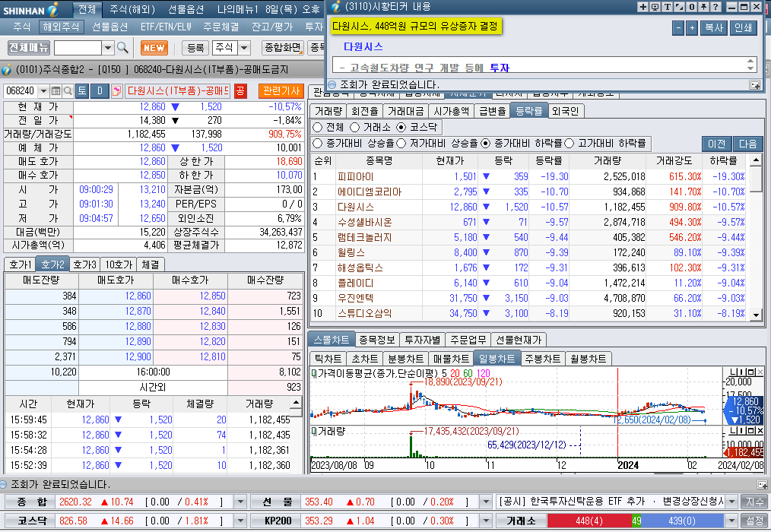Click the monitor icon in ticker window titlebar

tap(655, 7)
